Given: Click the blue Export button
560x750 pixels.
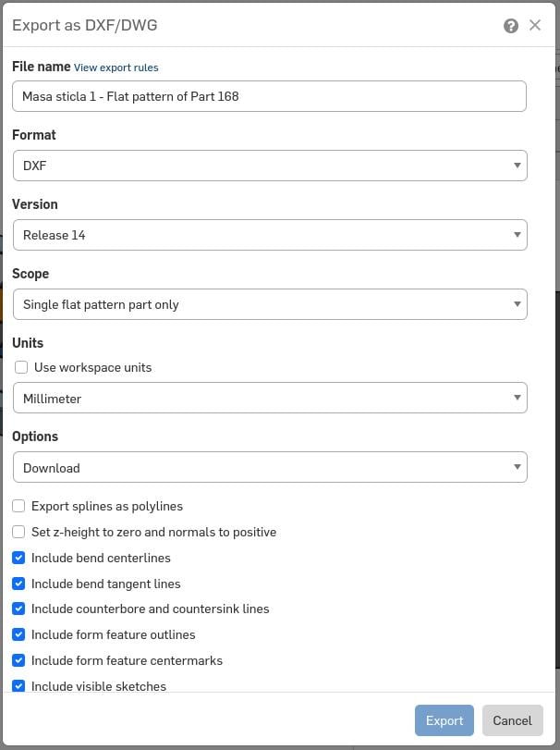Looking at the screenshot, I should pos(444,720).
